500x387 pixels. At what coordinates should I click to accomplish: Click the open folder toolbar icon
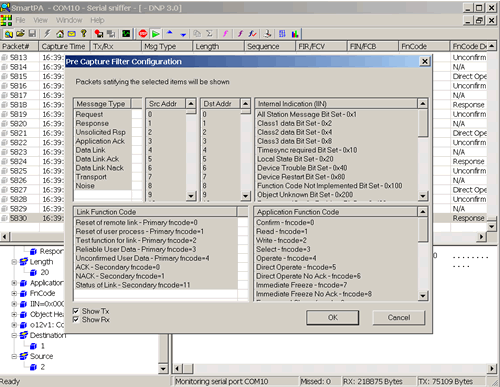pos(20,34)
